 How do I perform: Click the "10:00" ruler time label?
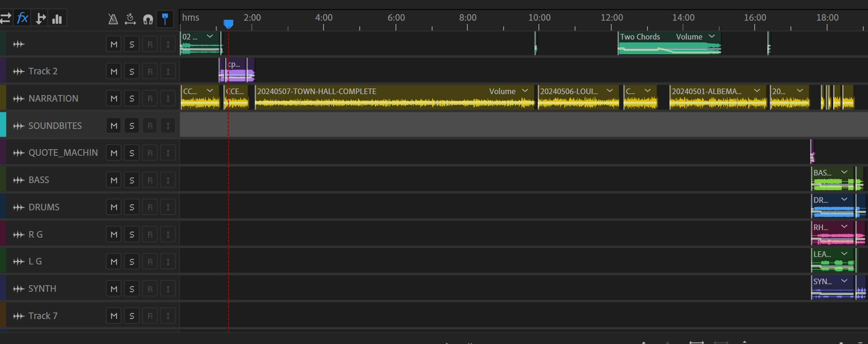(x=539, y=17)
